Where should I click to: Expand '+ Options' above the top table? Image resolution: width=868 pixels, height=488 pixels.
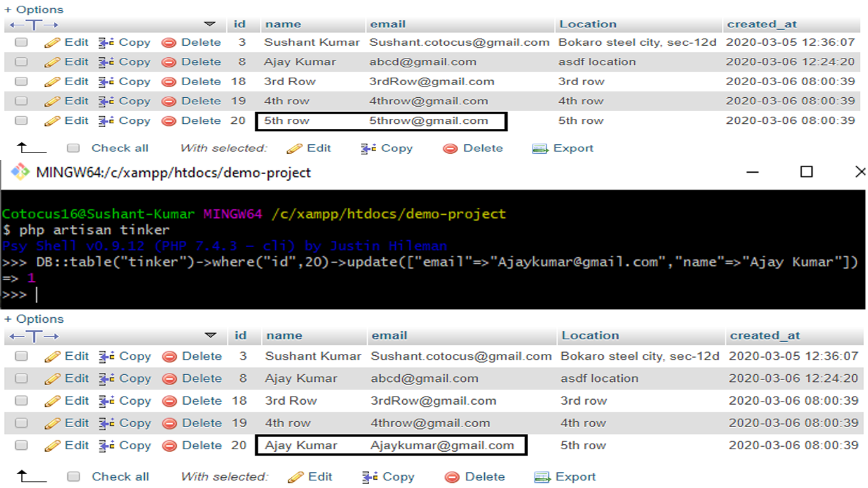pyautogui.click(x=34, y=10)
